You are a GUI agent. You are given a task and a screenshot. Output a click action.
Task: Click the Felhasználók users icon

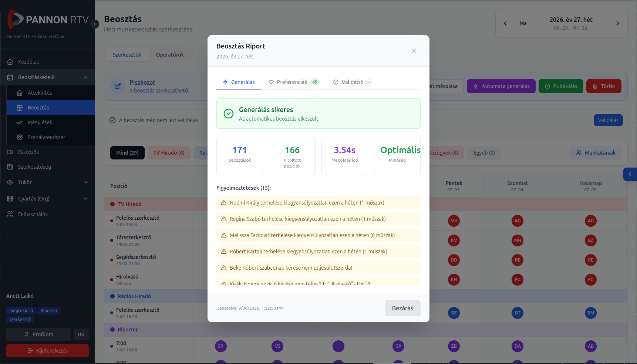(10, 214)
